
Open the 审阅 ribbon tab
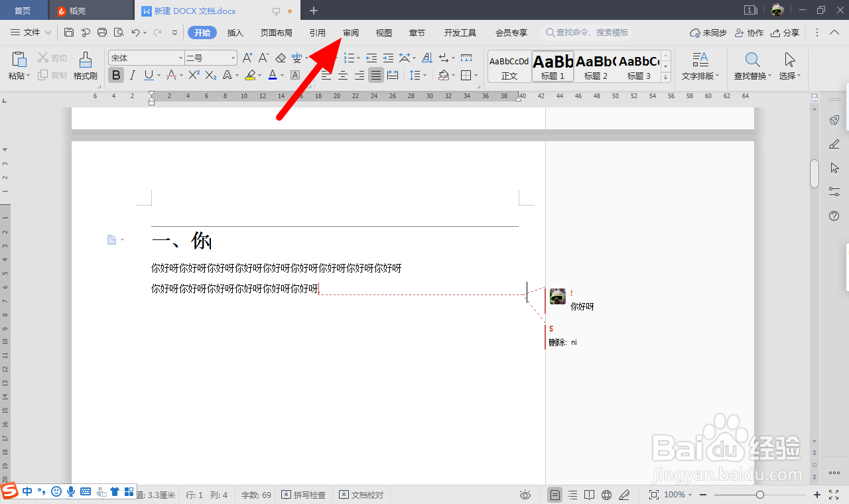[351, 32]
